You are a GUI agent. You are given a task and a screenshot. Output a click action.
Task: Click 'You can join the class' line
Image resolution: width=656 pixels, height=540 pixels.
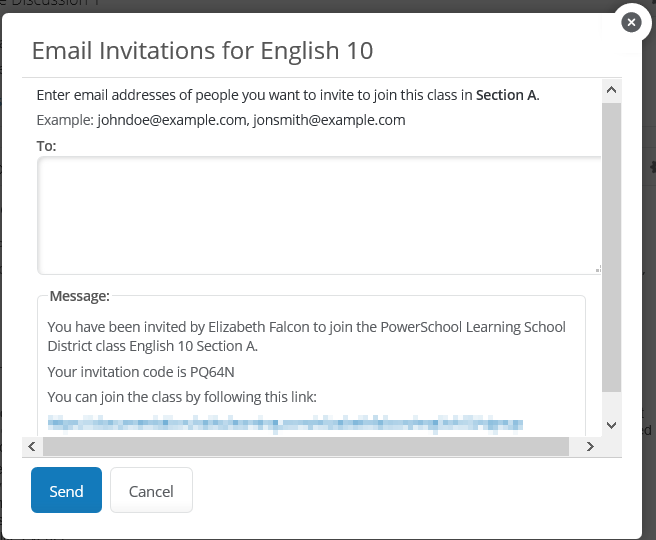click(x=182, y=397)
